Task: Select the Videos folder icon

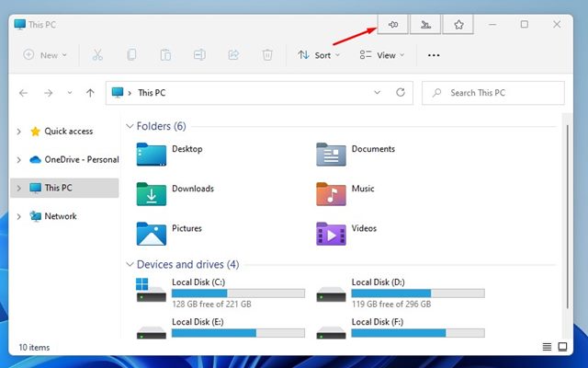Action: pos(331,234)
